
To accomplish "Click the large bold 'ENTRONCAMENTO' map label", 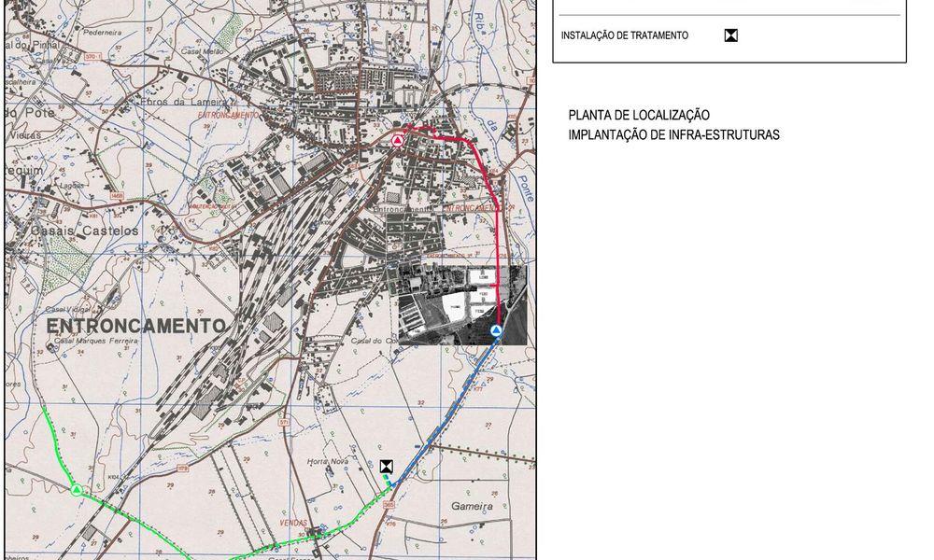I will tap(135, 326).
